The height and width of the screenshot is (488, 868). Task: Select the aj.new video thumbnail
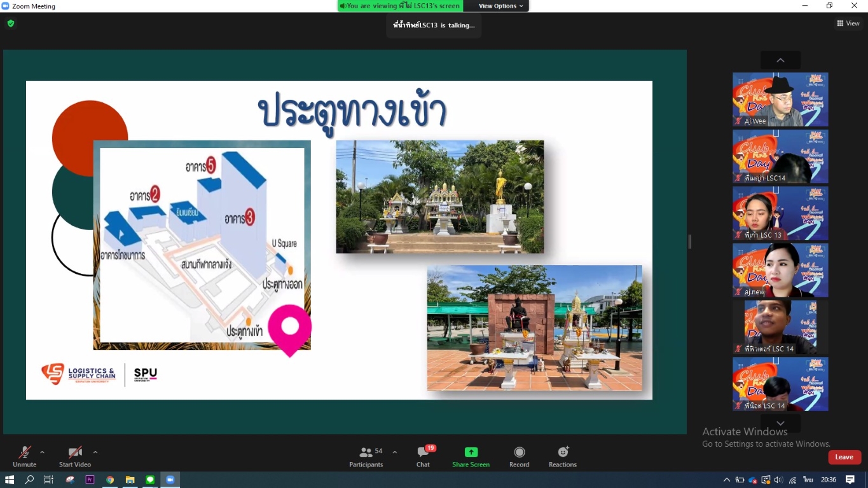pyautogui.click(x=780, y=270)
